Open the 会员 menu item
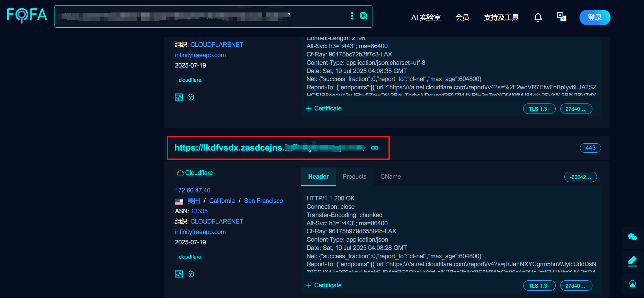Screen dimensions: 644x298 462,17
